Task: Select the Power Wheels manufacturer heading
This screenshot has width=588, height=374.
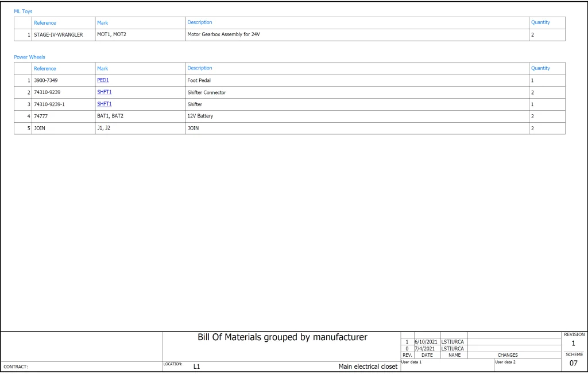Action: click(x=29, y=57)
